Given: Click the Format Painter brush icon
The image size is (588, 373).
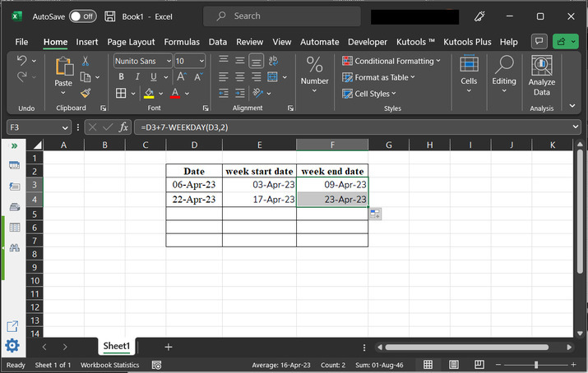Looking at the screenshot, I should point(86,93).
